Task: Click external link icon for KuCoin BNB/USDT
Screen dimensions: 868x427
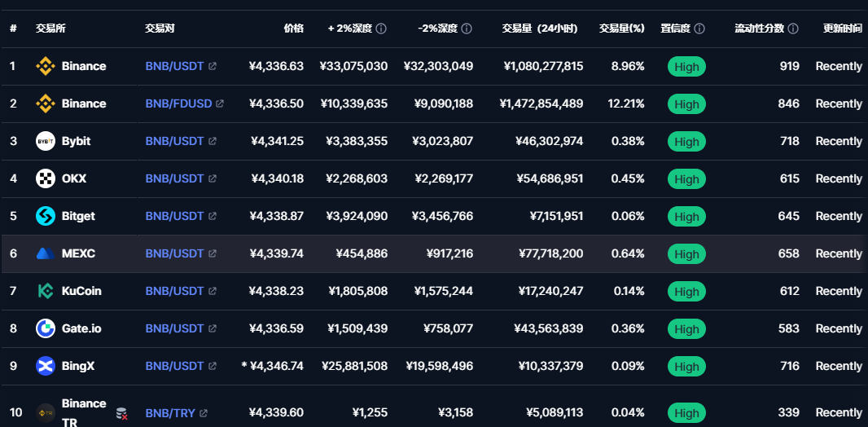Action: coord(212,291)
